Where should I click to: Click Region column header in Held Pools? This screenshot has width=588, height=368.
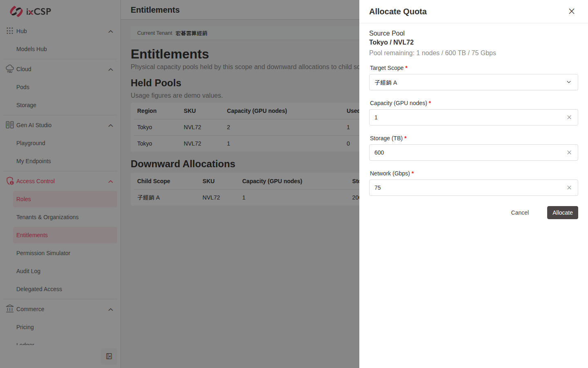pos(147,111)
